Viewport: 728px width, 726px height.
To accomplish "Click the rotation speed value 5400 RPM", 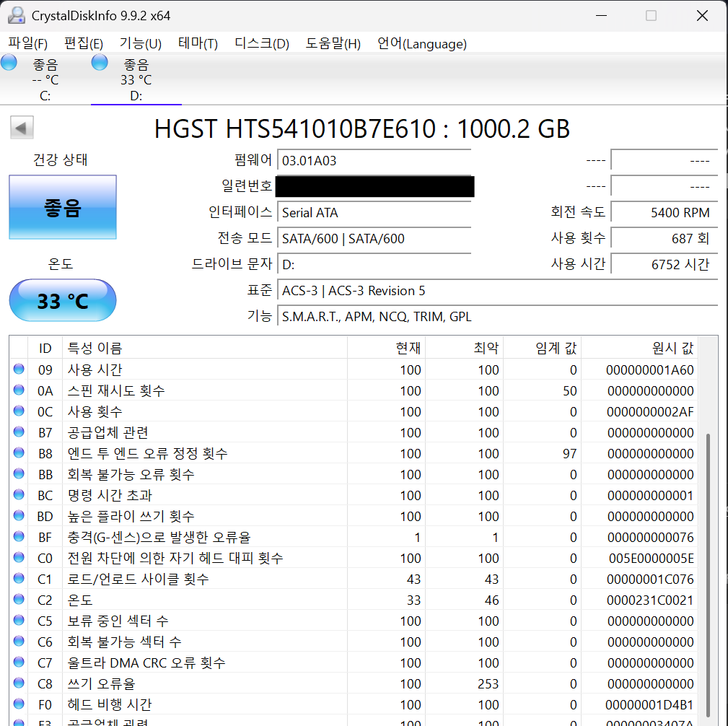I will pyautogui.click(x=665, y=213).
